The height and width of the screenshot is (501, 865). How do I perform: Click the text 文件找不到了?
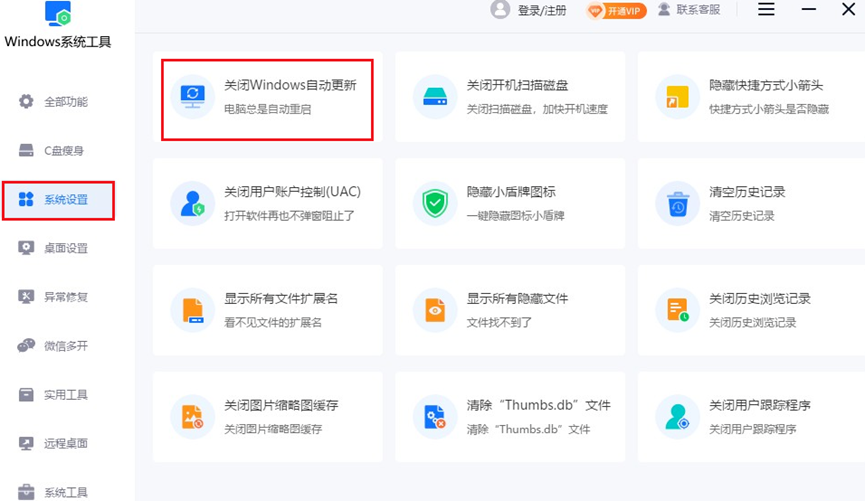499,322
